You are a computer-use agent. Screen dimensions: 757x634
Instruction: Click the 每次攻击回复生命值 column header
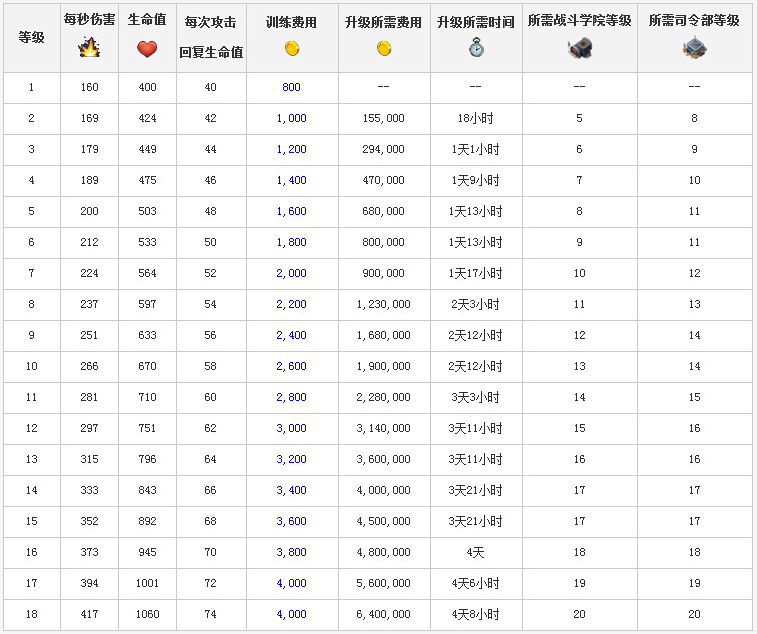click(x=211, y=37)
